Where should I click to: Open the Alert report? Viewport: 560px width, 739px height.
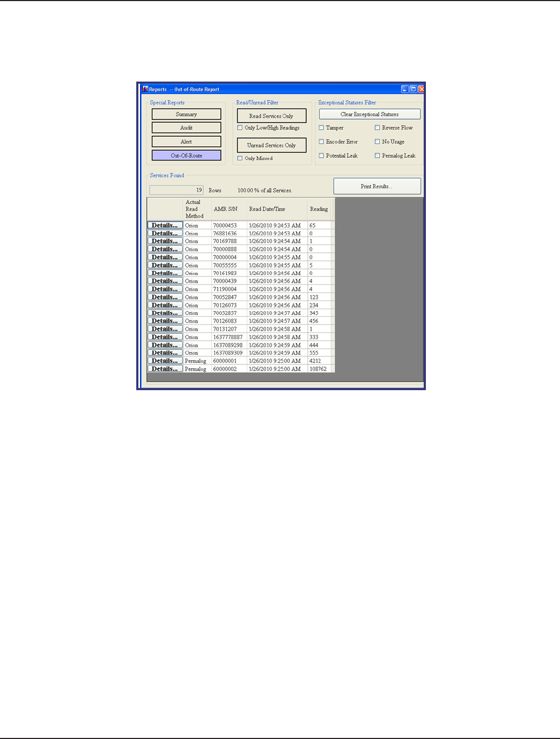click(186, 142)
